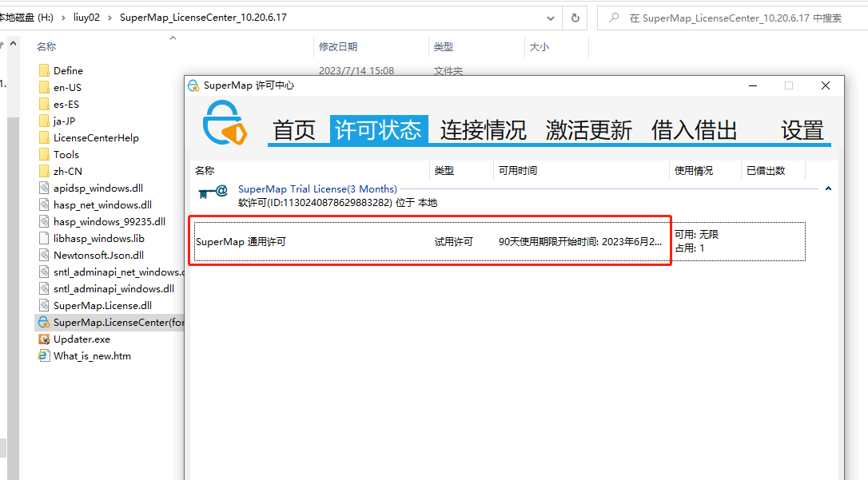
Task: Click the 本地磁盘 (H:) breadcrumb
Action: [26, 17]
